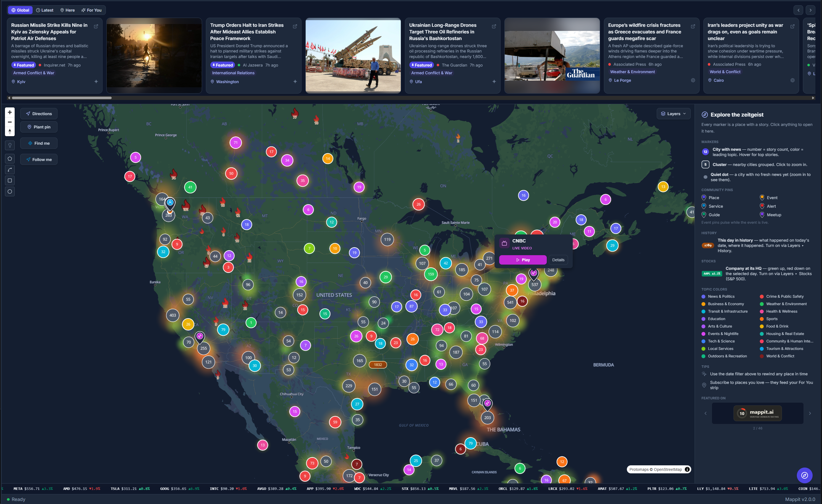Go to previous Featured On badge
Image resolution: width=822 pixels, height=504 pixels.
pos(706,413)
